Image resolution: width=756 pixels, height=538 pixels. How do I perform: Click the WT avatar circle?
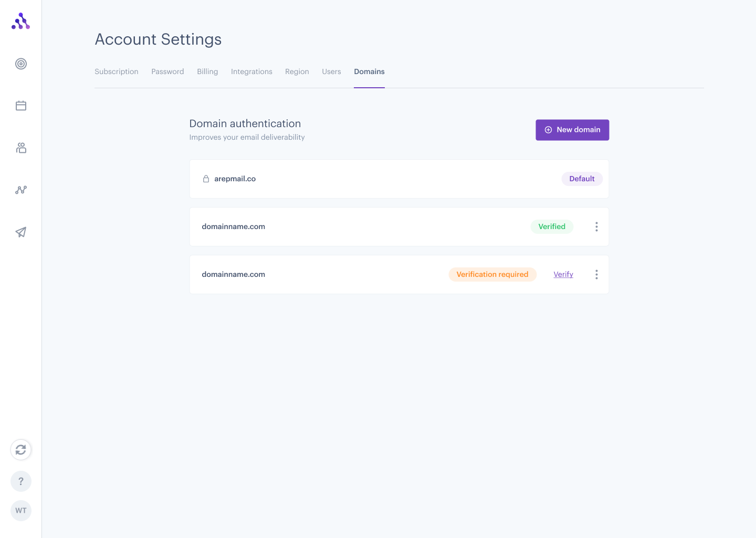point(21,510)
